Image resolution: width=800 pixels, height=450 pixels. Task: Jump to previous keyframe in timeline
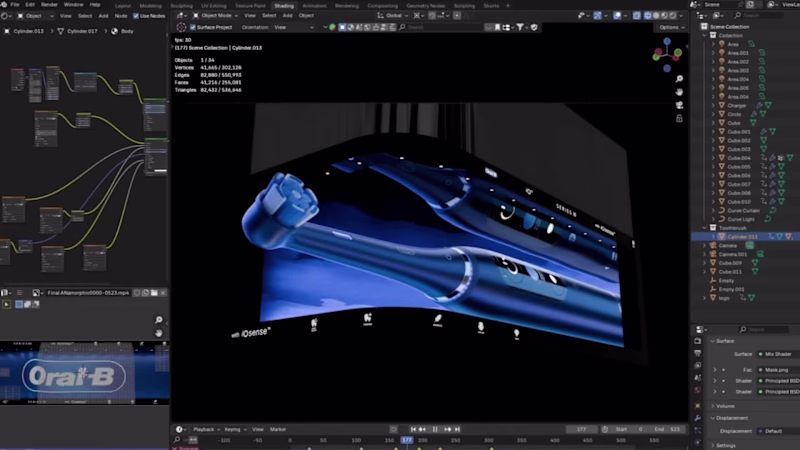tap(422, 430)
